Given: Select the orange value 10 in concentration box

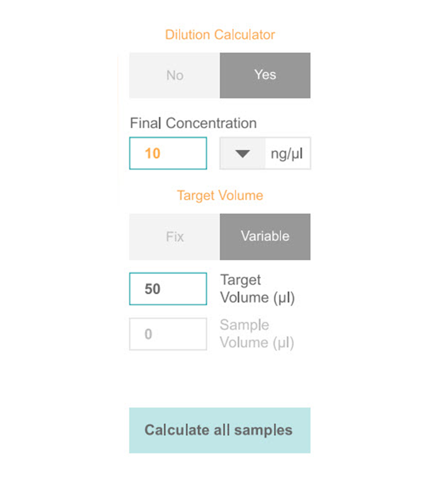Looking at the screenshot, I should [x=153, y=153].
